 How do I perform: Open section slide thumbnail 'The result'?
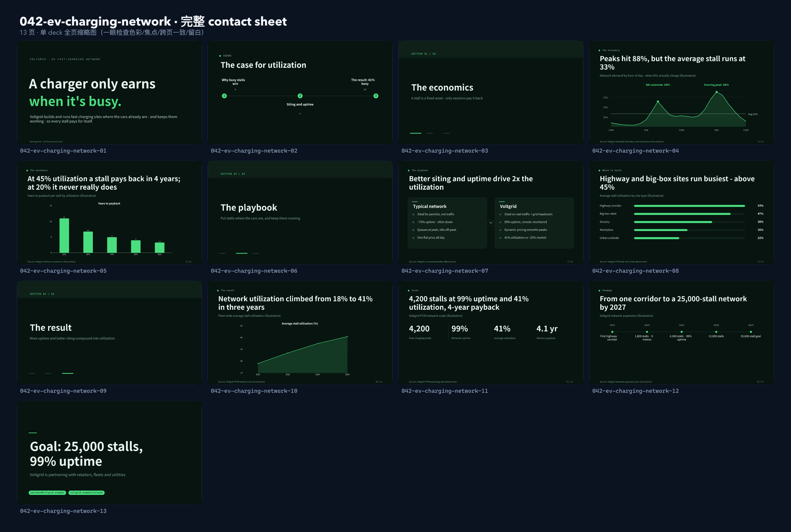click(x=109, y=333)
